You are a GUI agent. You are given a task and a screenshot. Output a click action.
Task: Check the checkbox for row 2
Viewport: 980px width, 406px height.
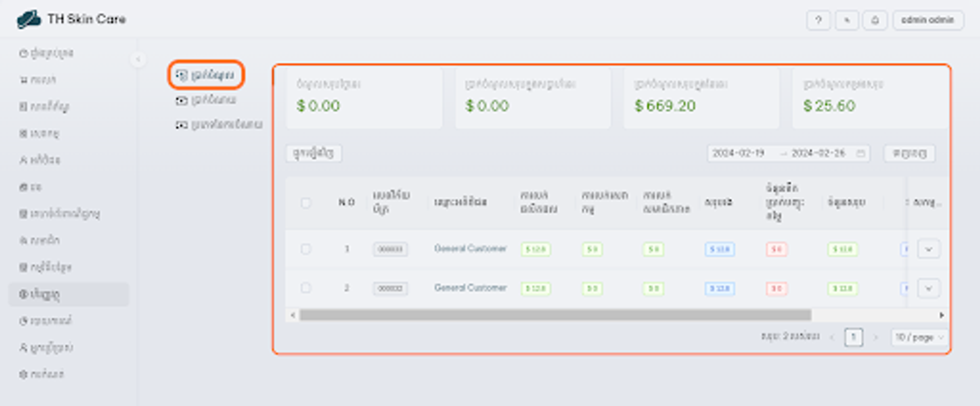[306, 288]
